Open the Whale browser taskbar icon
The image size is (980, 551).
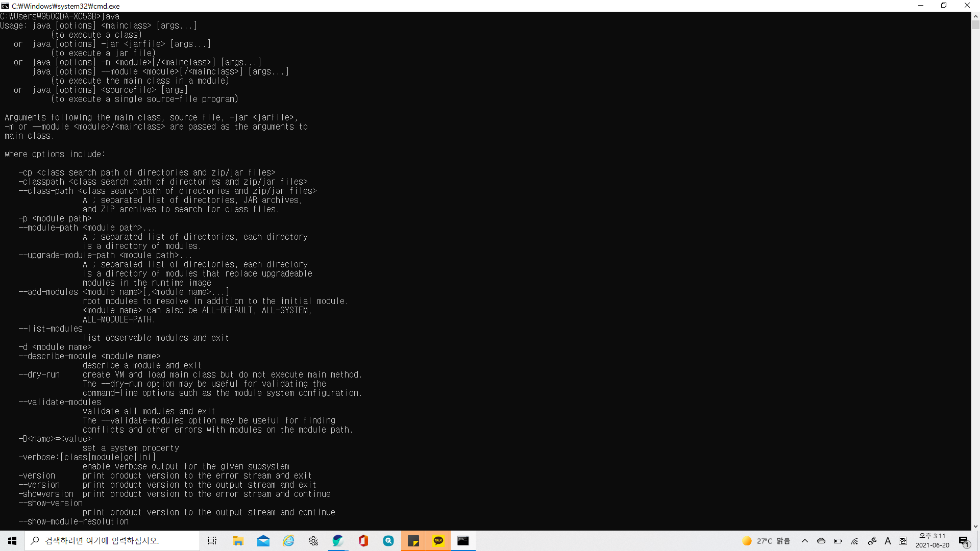(338, 541)
